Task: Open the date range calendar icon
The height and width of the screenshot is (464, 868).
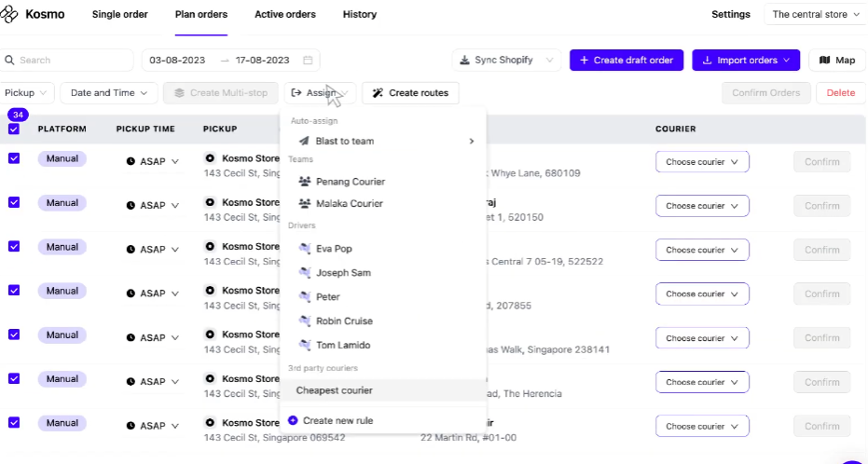Action: (308, 61)
